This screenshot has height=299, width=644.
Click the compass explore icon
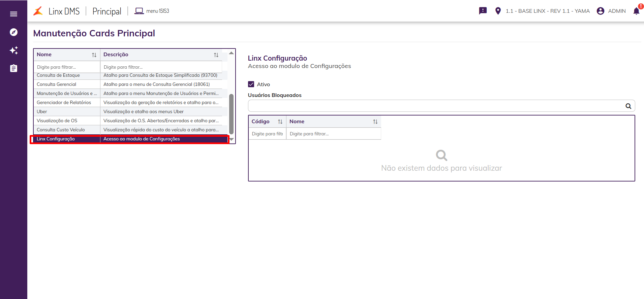point(13,32)
